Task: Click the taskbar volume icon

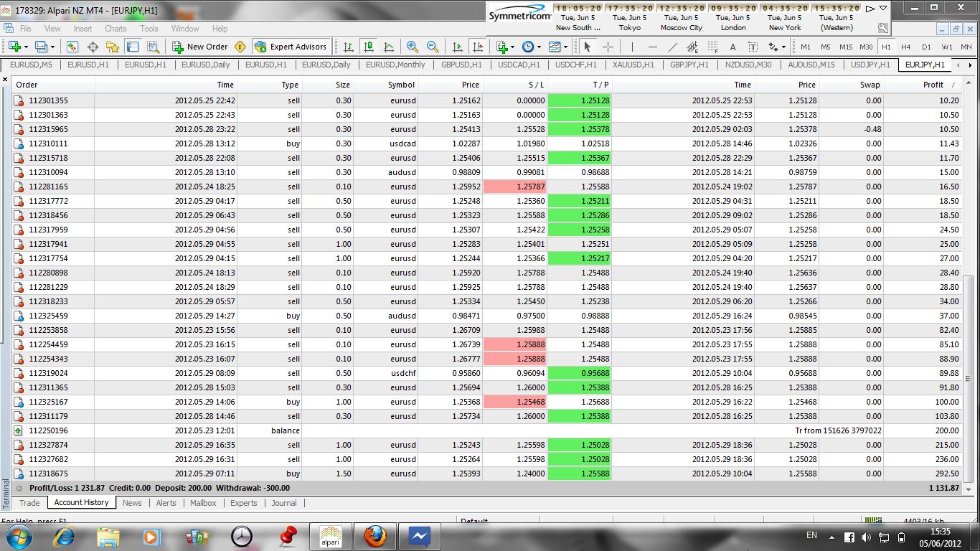Action: [x=866, y=537]
